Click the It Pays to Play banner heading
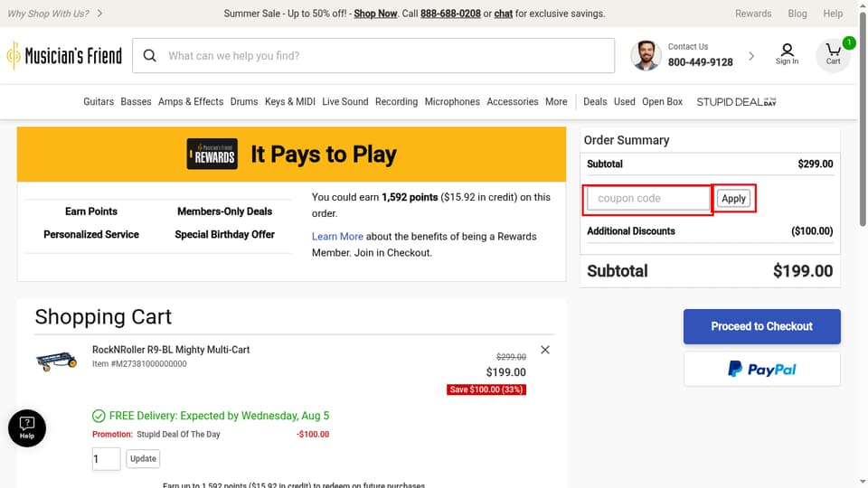Screen dimensions: 868x488 point(324,155)
